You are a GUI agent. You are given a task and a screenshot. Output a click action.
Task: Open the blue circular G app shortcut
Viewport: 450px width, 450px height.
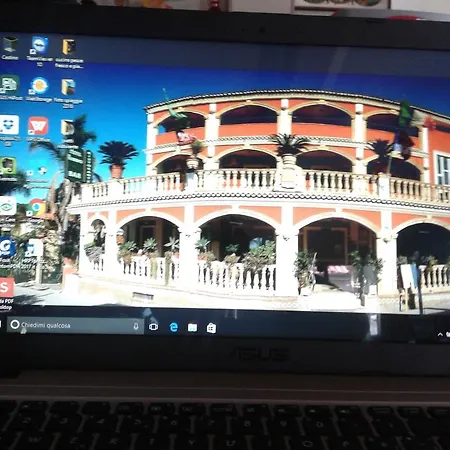[x=7, y=247]
